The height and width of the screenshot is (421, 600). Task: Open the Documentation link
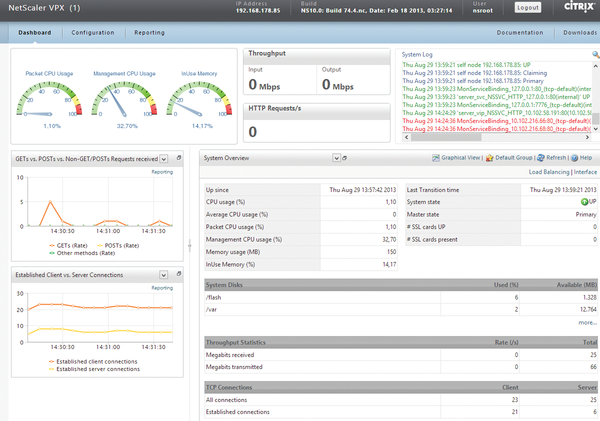point(520,33)
